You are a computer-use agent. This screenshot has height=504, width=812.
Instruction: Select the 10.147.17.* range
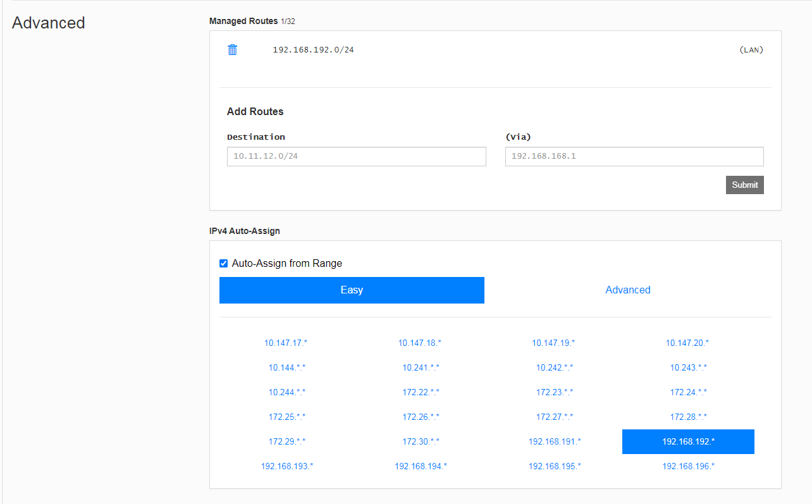pyautogui.click(x=286, y=343)
